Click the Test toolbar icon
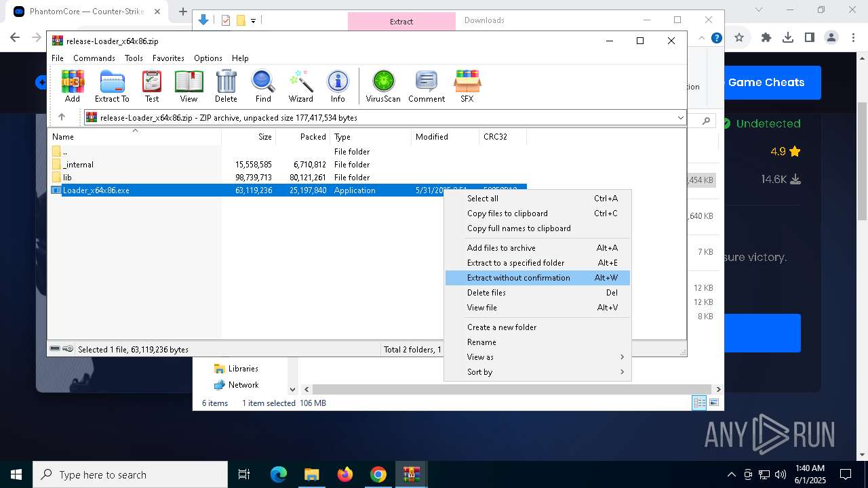The height and width of the screenshot is (488, 868). pos(152,86)
